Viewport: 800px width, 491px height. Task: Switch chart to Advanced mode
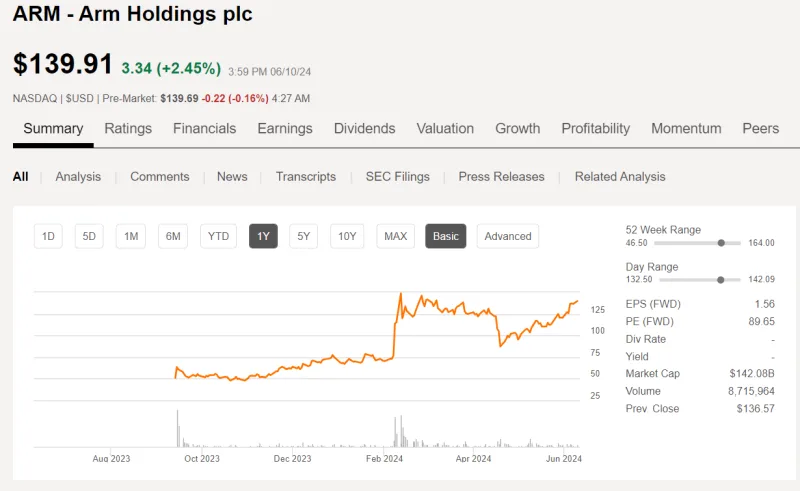pyautogui.click(x=508, y=236)
